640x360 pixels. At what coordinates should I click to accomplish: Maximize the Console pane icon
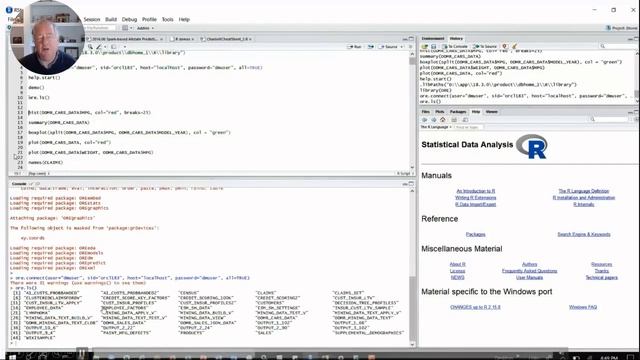click(x=411, y=184)
